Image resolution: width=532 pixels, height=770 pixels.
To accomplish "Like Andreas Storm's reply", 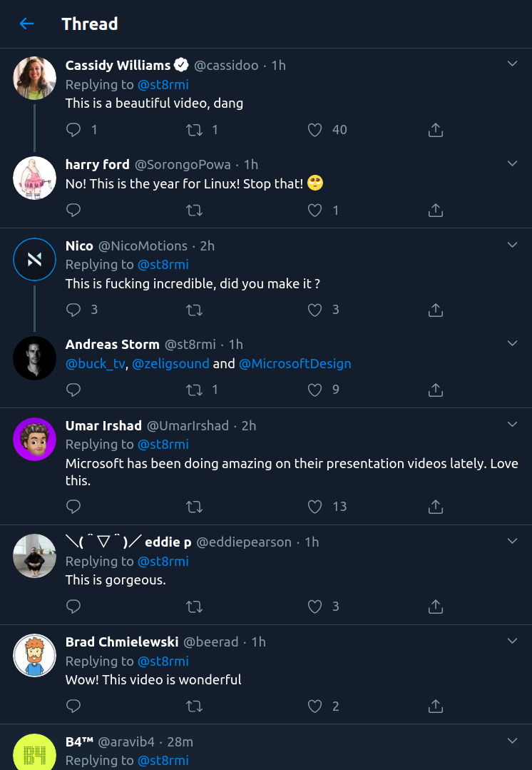I will (314, 390).
